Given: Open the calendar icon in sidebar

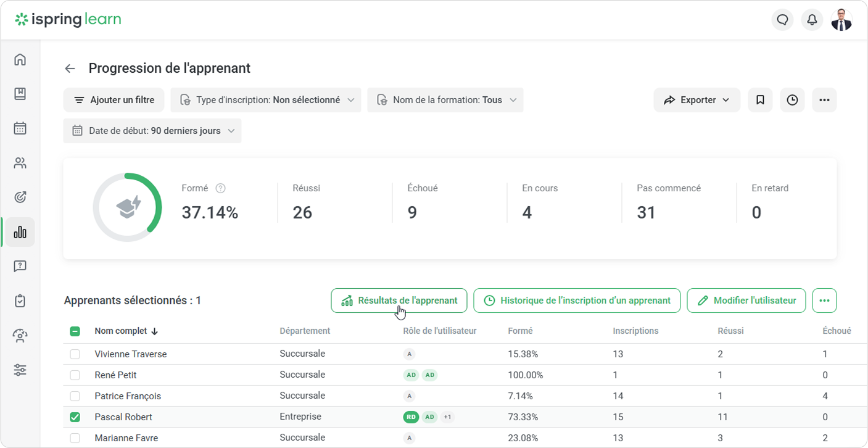Looking at the screenshot, I should [20, 128].
